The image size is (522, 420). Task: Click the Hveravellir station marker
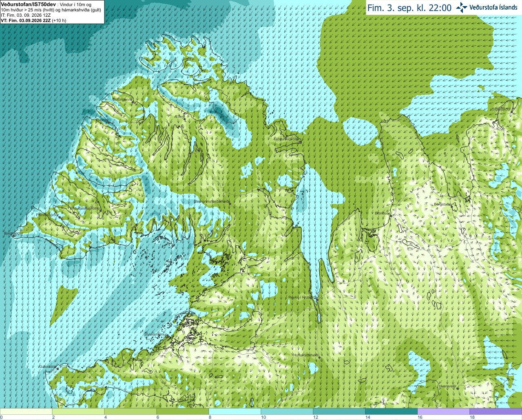(458, 388)
